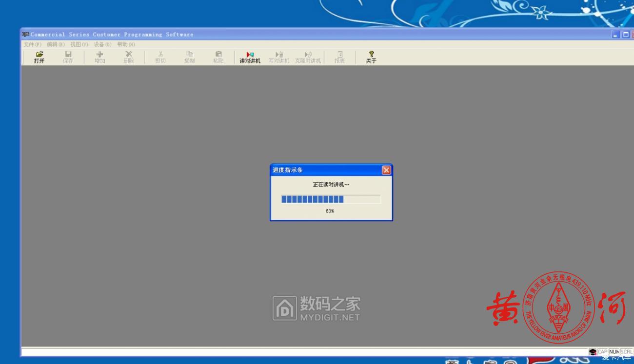Screen dimensions: 634x364
Task: Click the 删除 (Delete) toolbar icon
Action: coord(129,57)
